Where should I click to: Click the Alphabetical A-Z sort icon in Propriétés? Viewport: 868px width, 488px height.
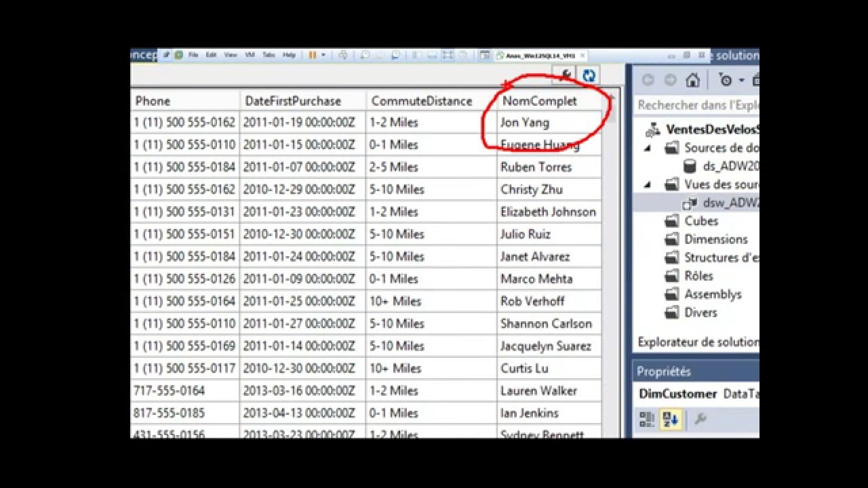click(x=671, y=420)
